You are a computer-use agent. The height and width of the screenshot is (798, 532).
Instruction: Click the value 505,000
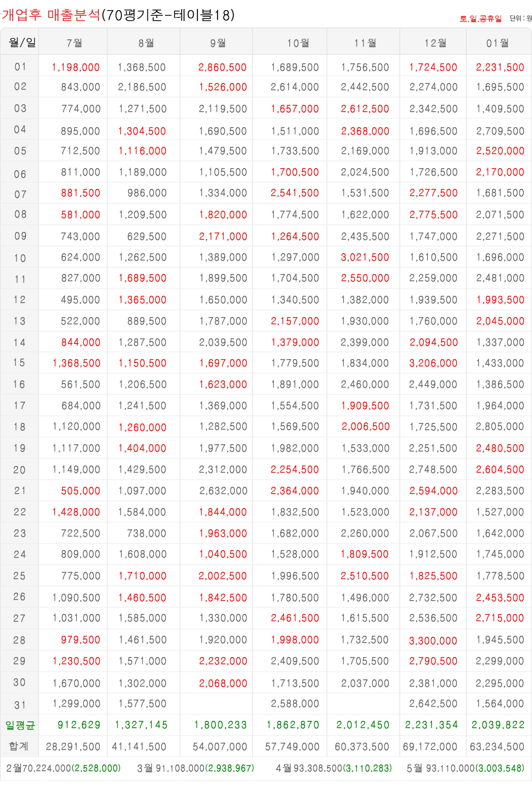point(81,491)
